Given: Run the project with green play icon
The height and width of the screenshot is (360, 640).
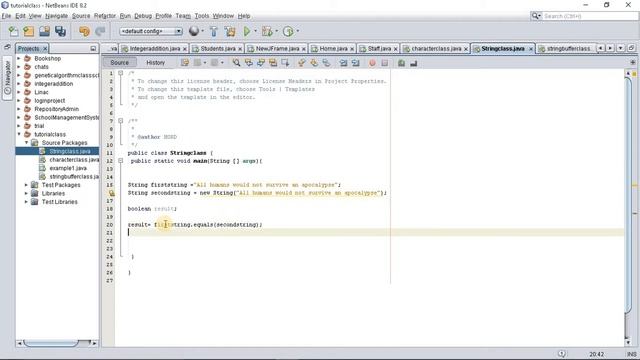Looking at the screenshot, I should [x=247, y=31].
